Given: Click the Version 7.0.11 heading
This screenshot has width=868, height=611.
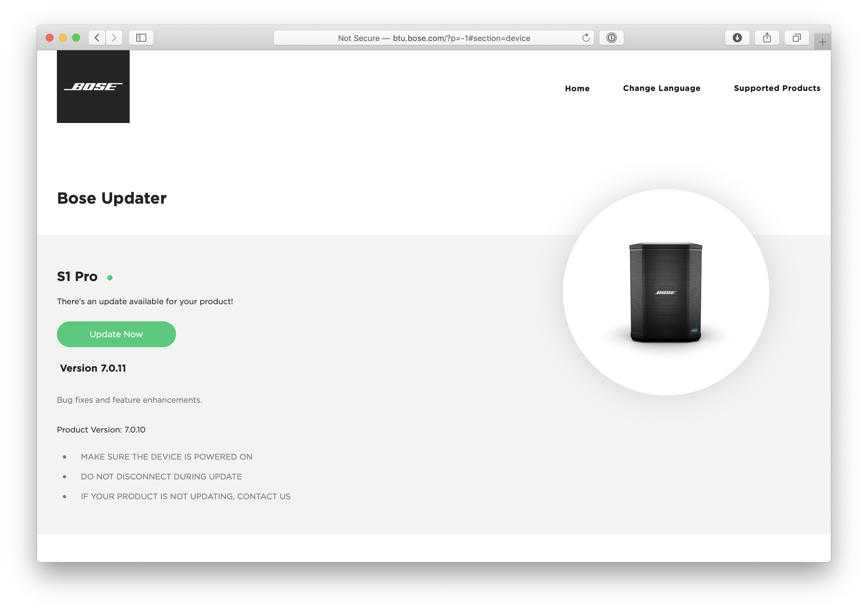Looking at the screenshot, I should 93,368.
